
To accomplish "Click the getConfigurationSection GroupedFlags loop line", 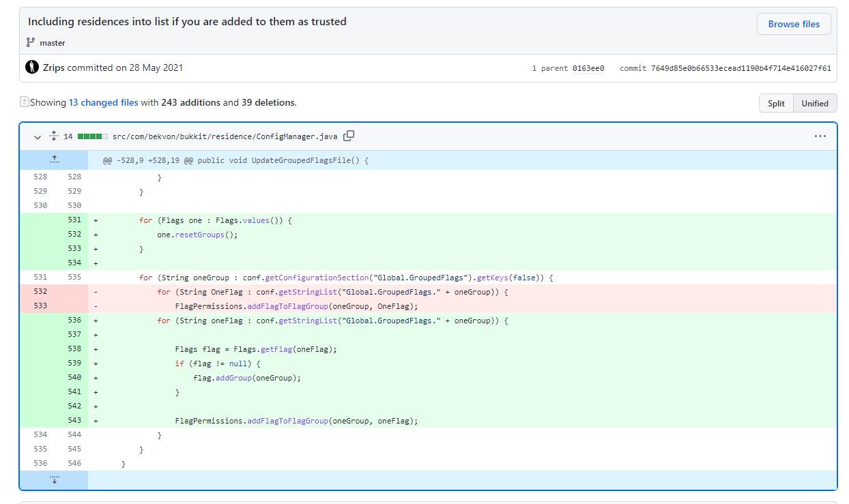I will coord(346,278).
